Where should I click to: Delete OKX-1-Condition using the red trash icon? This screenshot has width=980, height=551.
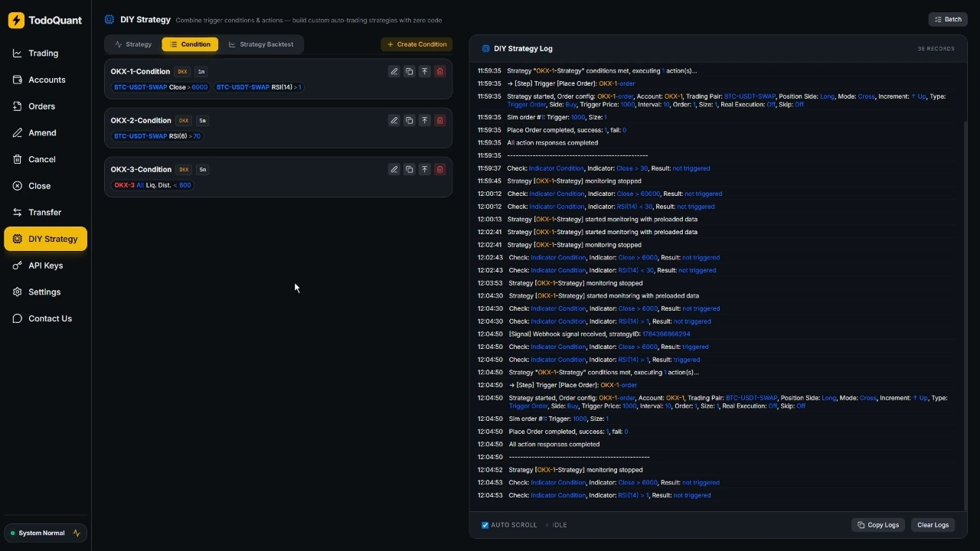click(439, 71)
